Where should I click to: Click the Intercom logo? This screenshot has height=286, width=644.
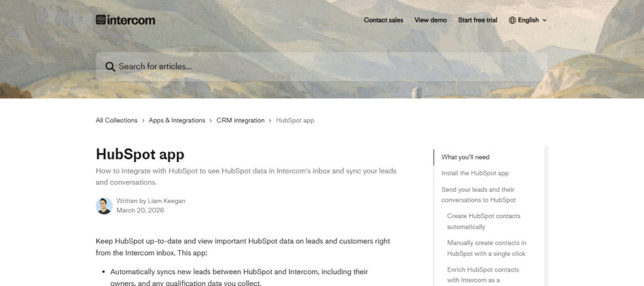[x=125, y=19]
